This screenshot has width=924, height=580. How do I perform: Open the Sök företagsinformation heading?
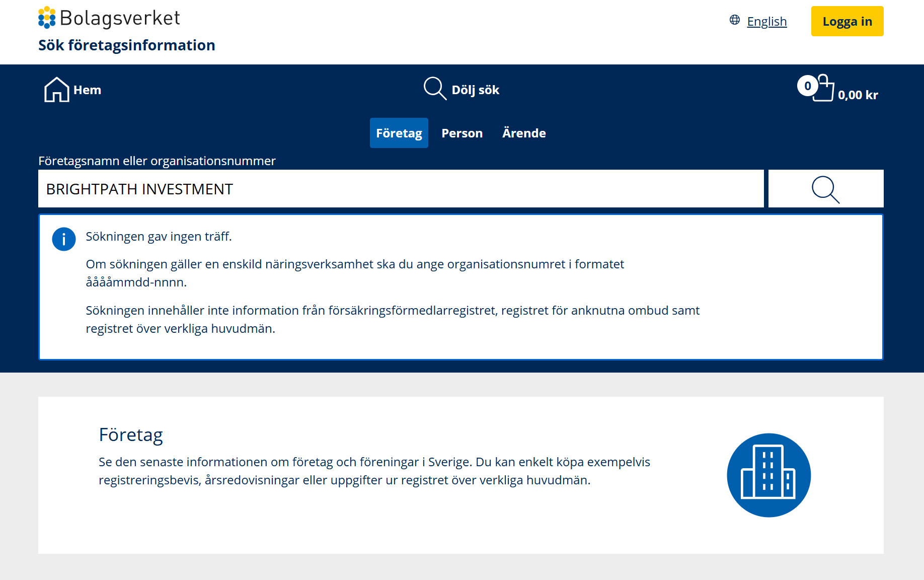click(127, 45)
